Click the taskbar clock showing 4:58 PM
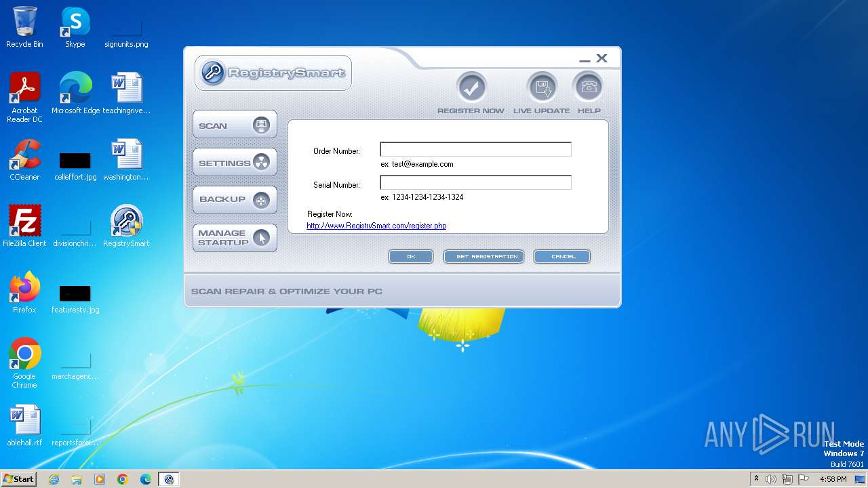868x488 pixels. [x=833, y=479]
